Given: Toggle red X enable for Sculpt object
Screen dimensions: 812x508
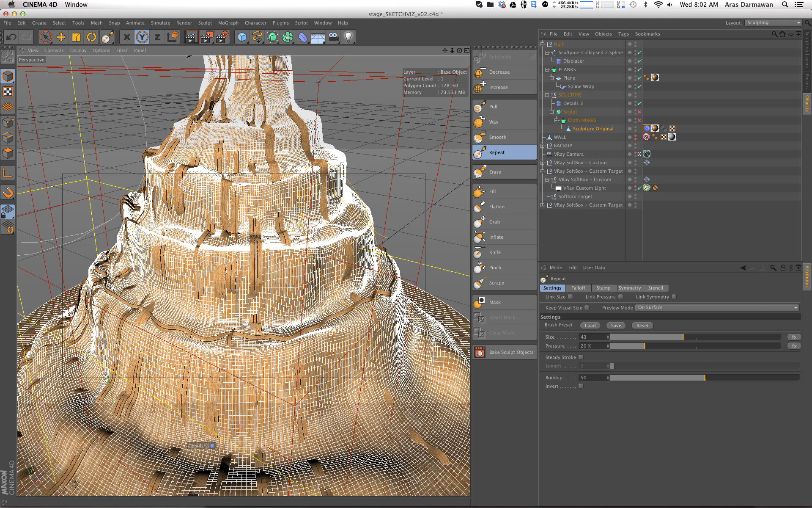Looking at the screenshot, I should (639, 112).
